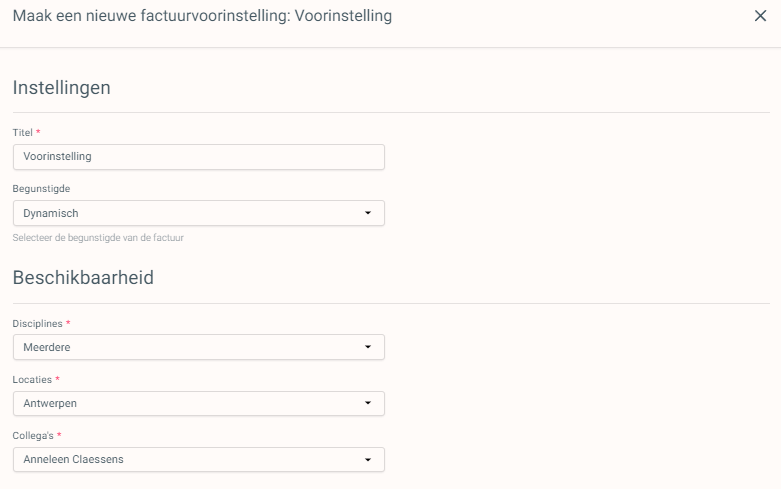
Task: Click the caret icon in the Collega's field
Action: pyautogui.click(x=368, y=460)
